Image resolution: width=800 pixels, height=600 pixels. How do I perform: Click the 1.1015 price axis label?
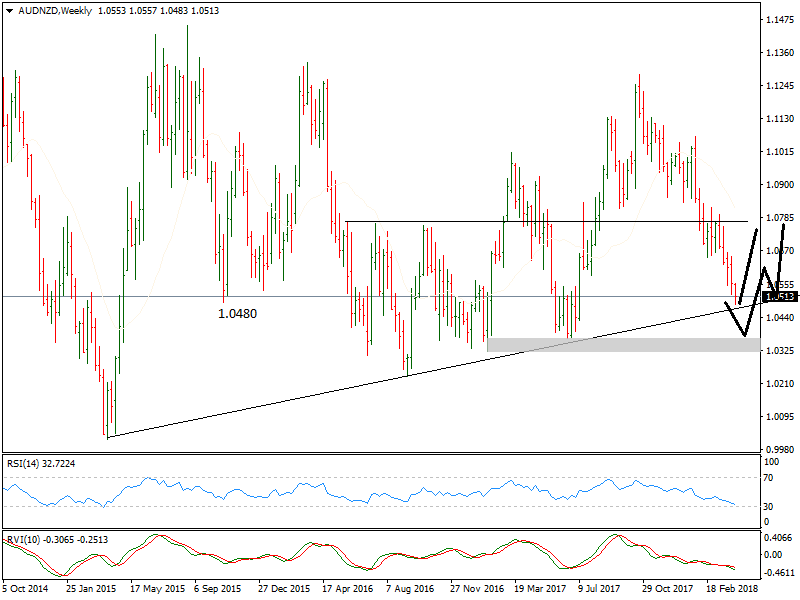pyautogui.click(x=780, y=152)
